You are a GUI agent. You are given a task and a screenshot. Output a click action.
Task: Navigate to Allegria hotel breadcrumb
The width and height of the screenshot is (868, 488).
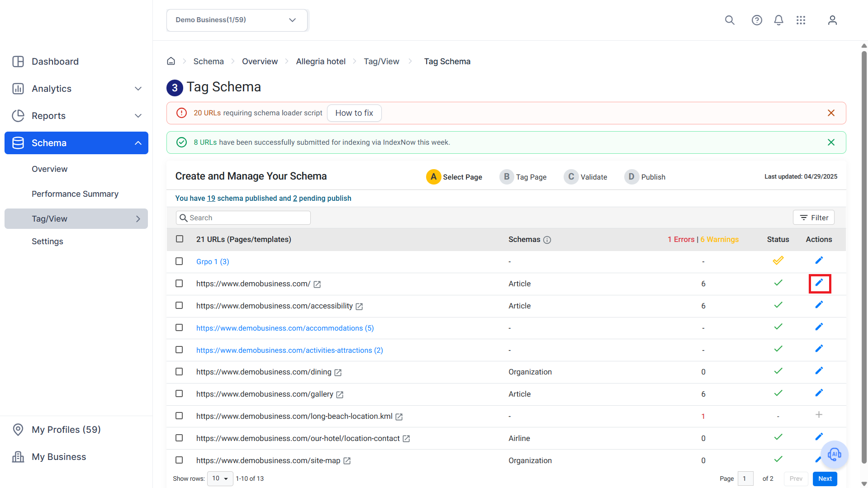point(321,62)
